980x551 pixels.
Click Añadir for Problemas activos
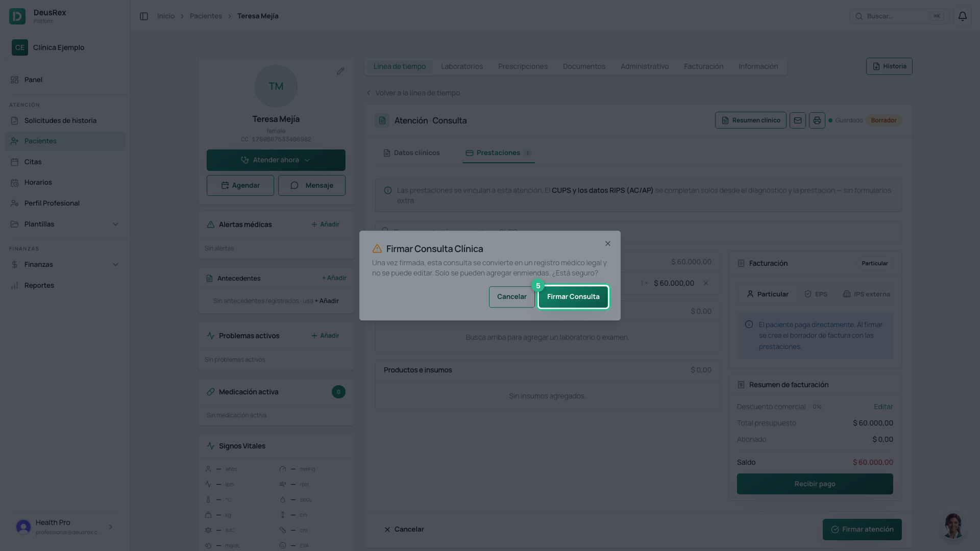[x=325, y=336]
